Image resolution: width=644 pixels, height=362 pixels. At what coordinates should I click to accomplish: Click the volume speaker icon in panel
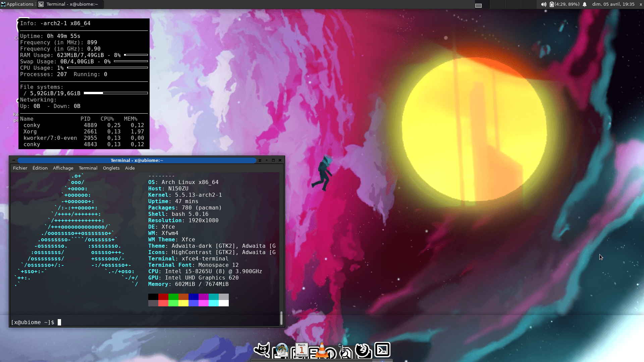point(543,4)
